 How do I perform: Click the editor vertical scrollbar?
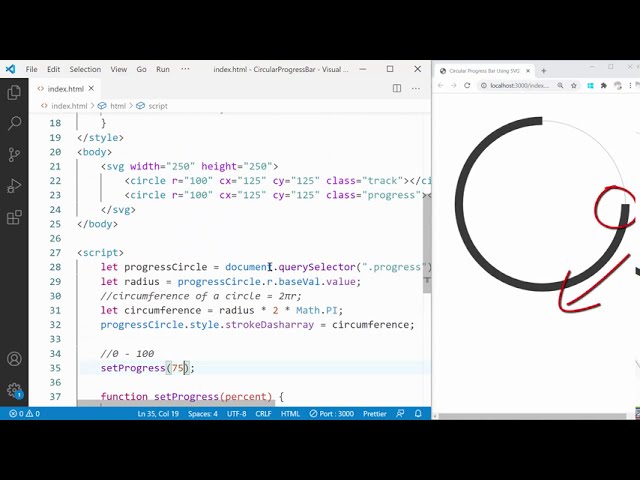click(427, 245)
